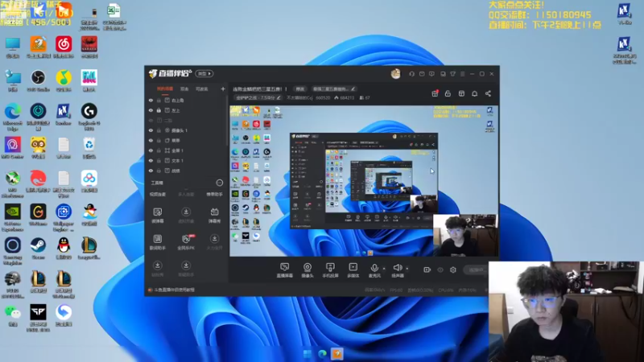Expand speaker options arrow
The width and height of the screenshot is (644, 362).
407,269
